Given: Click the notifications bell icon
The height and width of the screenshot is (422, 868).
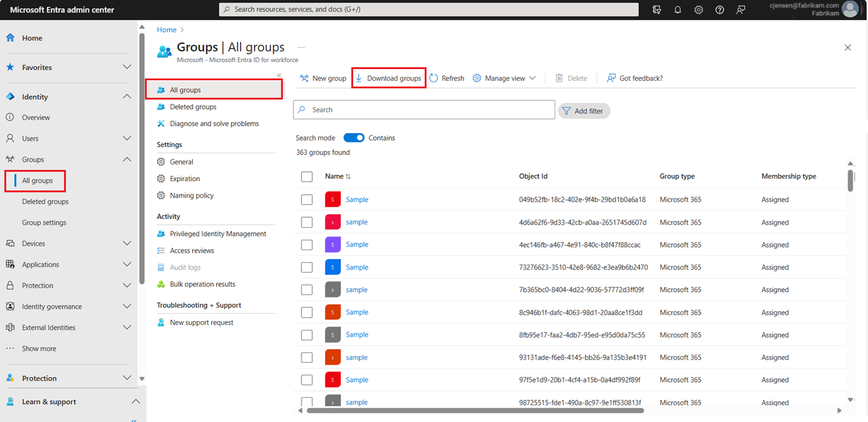Looking at the screenshot, I should point(678,10).
